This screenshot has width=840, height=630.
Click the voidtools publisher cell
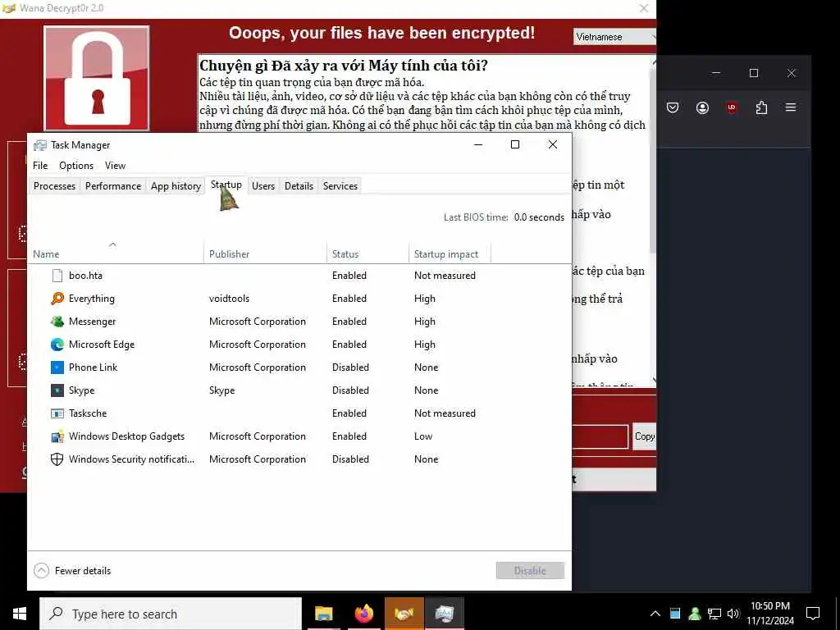pyautogui.click(x=230, y=299)
